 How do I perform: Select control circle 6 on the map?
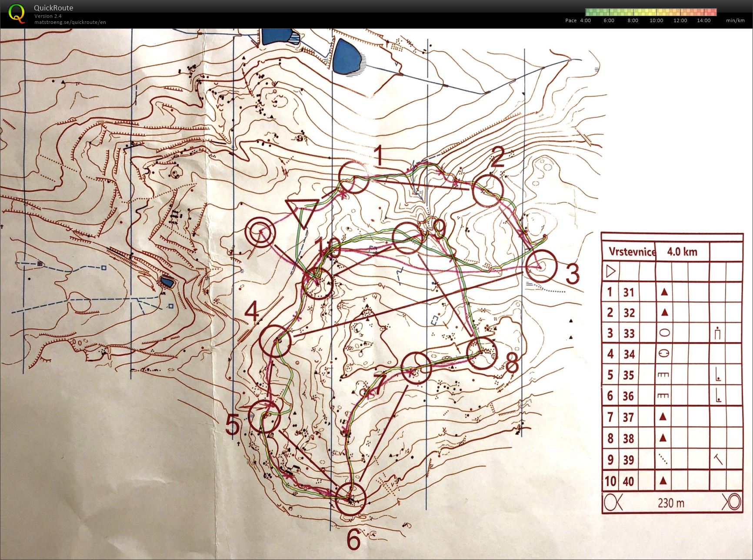click(x=350, y=499)
